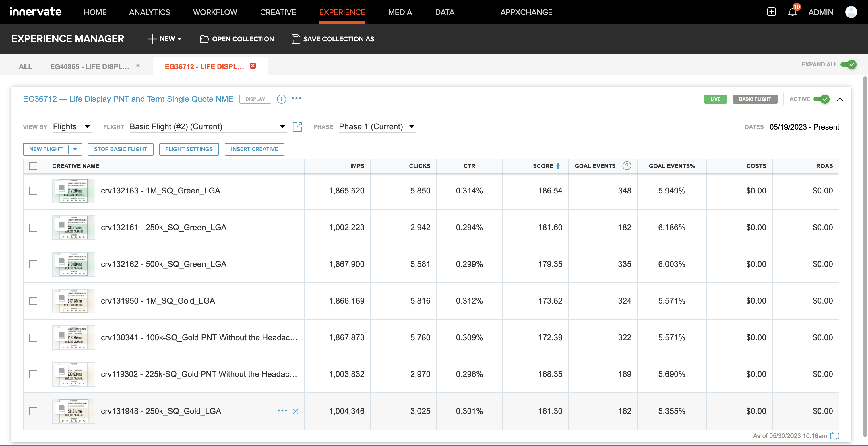868x446 pixels.
Task: Click the STOP BASIC FLIGHT button
Action: pos(120,148)
